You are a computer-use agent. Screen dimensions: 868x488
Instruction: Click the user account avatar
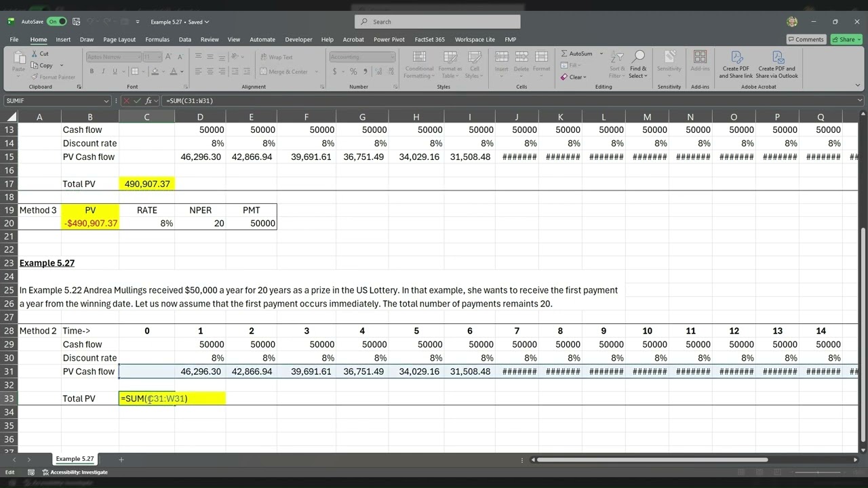point(792,22)
